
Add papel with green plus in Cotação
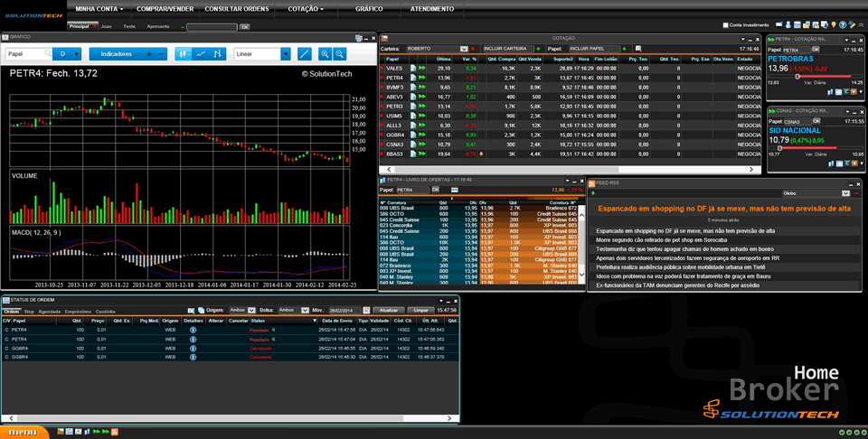coord(625,49)
